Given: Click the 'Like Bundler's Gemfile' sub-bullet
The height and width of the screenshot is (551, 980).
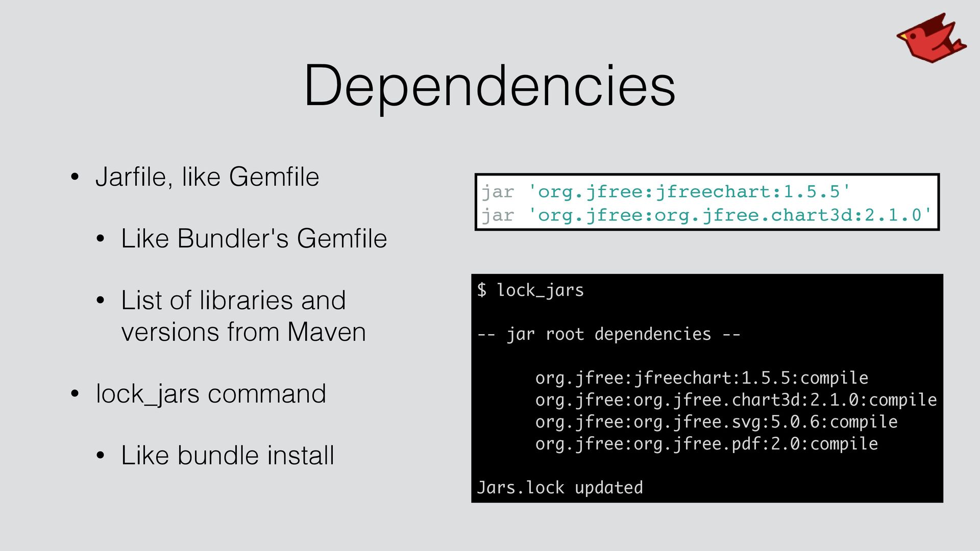Looking at the screenshot, I should coord(254,239).
